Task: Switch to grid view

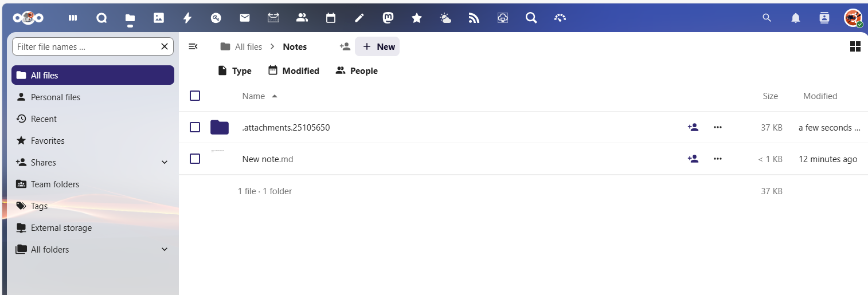Action: click(x=855, y=46)
